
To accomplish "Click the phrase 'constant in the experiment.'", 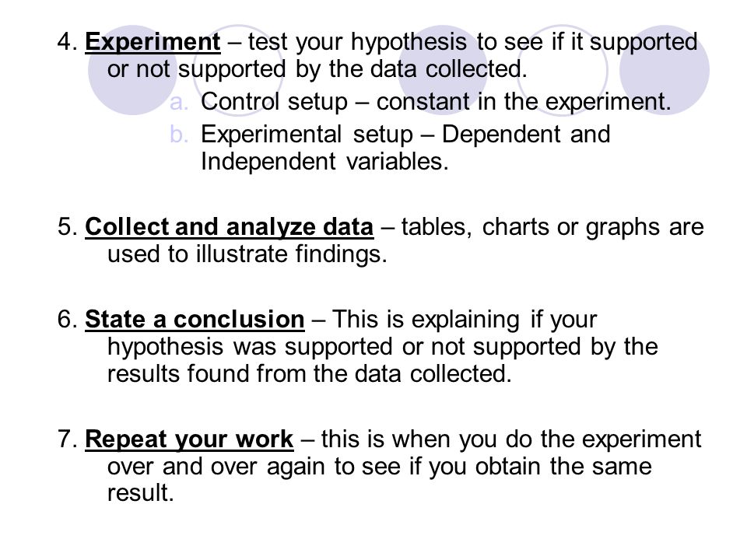I will pyautogui.click(x=524, y=102).
